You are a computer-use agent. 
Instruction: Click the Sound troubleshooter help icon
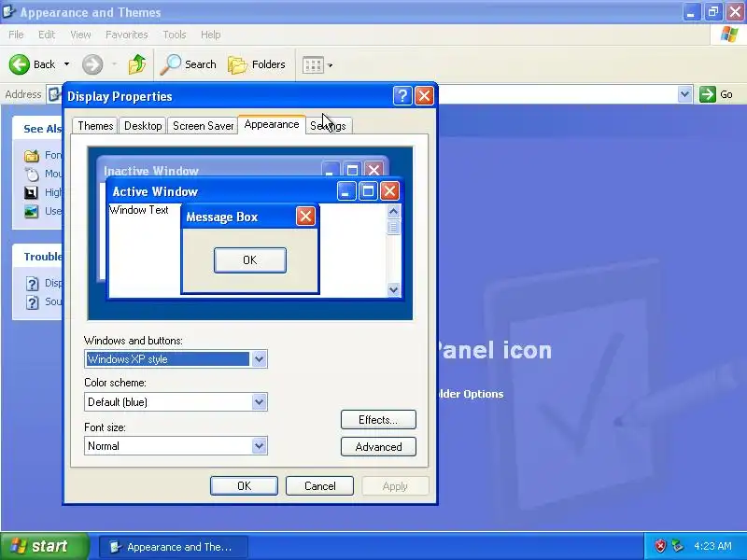[x=32, y=301]
